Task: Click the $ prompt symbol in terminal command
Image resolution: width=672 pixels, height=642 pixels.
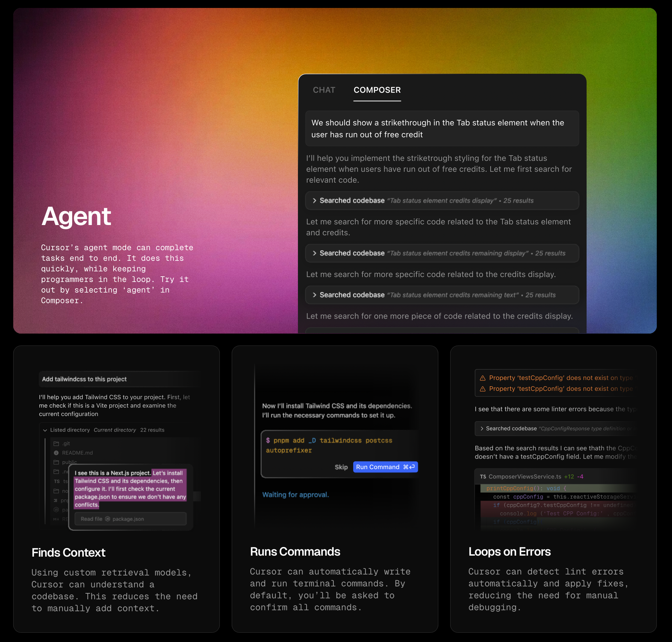Action: [x=268, y=440]
